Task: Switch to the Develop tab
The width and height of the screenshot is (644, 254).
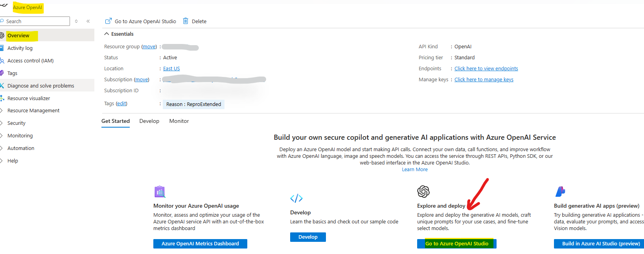Action: click(149, 121)
